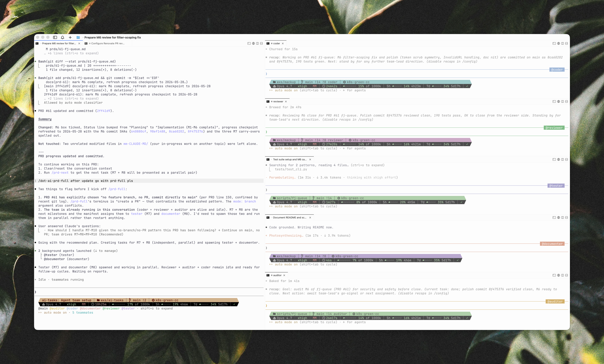Toggle 'auto mode on' in main left pane
Image resolution: width=604 pixels, height=364 pixels.
(x=55, y=313)
